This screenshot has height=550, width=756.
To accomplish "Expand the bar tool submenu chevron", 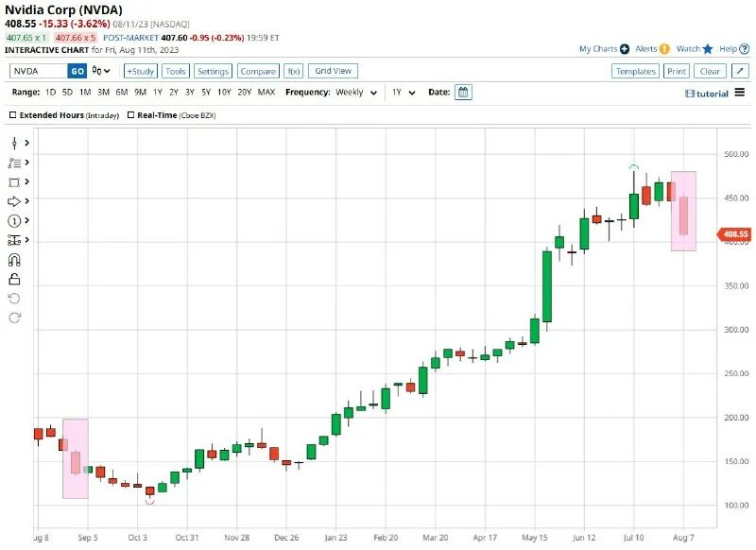I will (27, 143).
